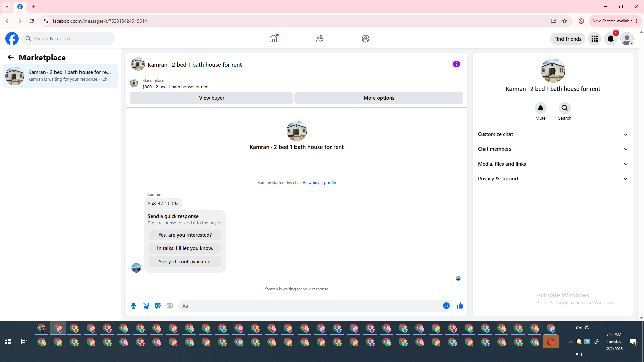Open the GIF picker icon
The height and width of the screenshot is (362, 644).
pos(170,306)
